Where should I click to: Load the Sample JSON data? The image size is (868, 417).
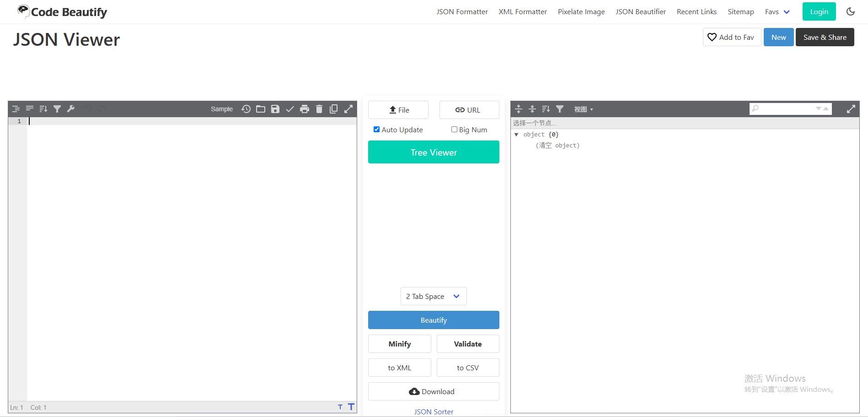point(222,109)
